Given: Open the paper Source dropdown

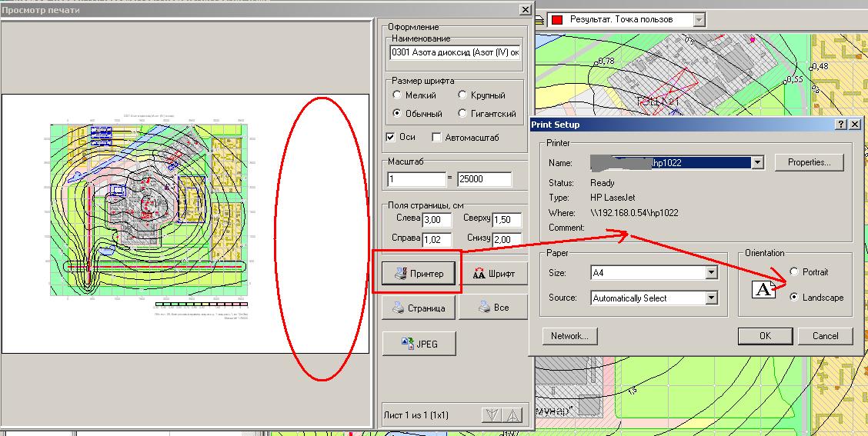Looking at the screenshot, I should (x=710, y=298).
